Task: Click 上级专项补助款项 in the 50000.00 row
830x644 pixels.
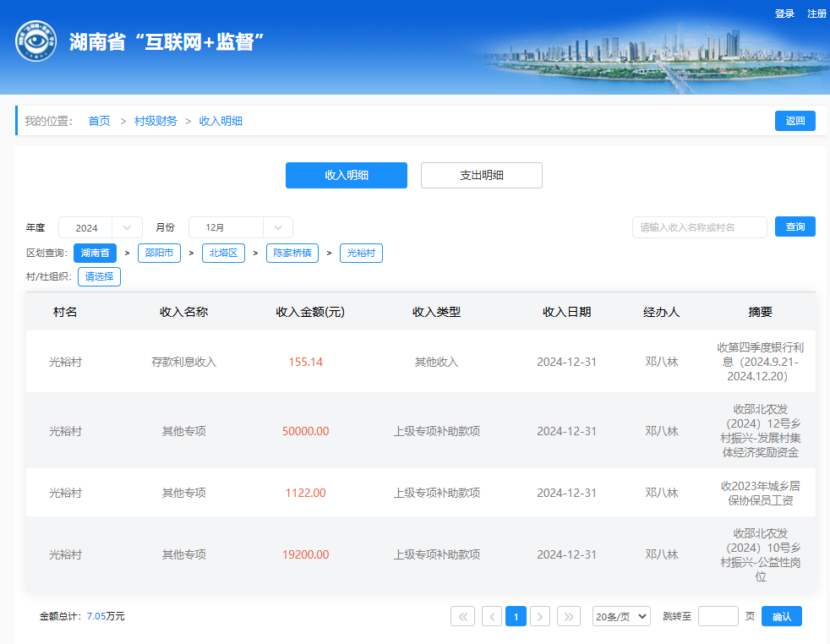Action: [437, 431]
